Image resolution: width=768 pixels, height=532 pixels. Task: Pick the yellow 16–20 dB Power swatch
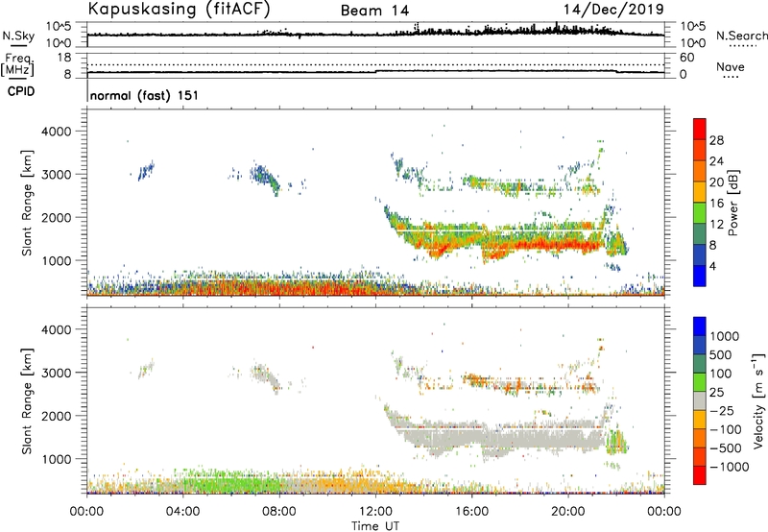click(700, 192)
